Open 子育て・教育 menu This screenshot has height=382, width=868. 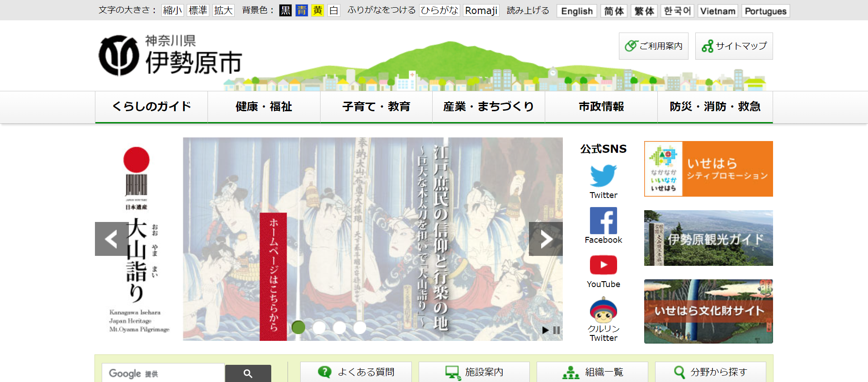pos(376,107)
